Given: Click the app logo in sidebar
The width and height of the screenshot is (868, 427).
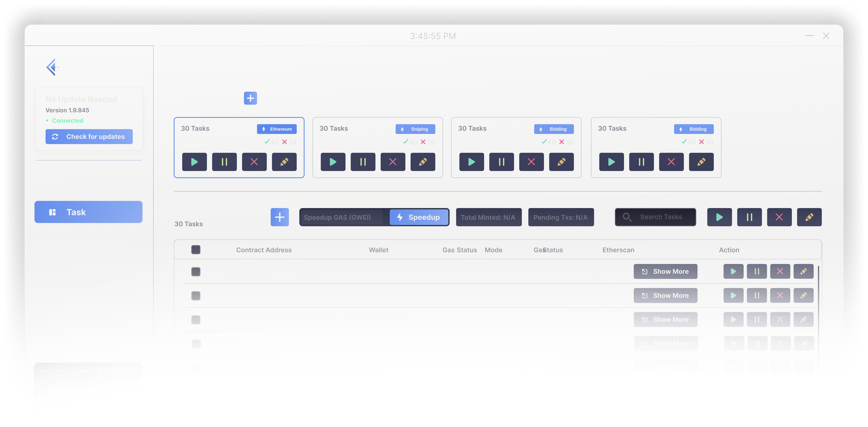Looking at the screenshot, I should pos(52,67).
